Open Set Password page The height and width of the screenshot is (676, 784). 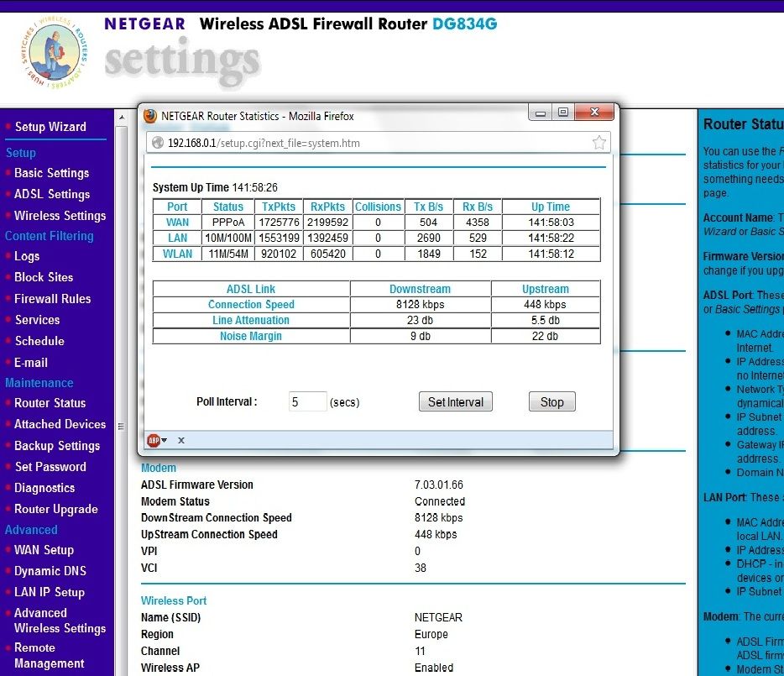[50, 466]
